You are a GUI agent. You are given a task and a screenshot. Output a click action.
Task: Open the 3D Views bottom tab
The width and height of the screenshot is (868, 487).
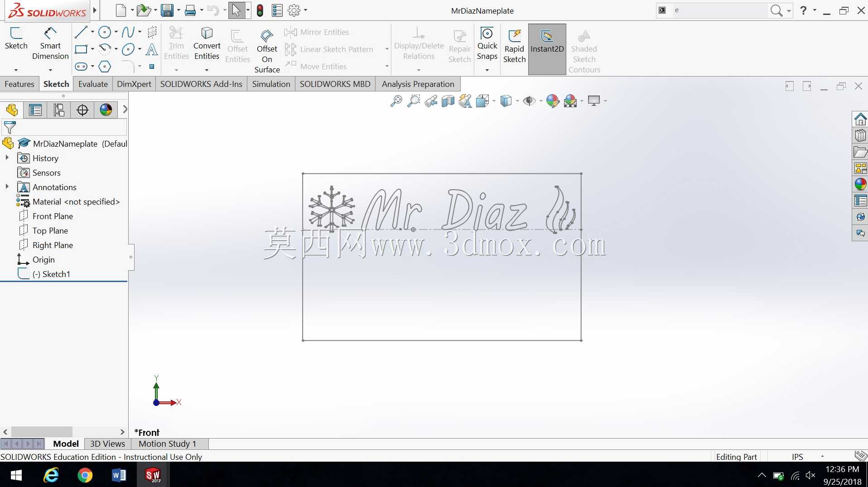(107, 444)
